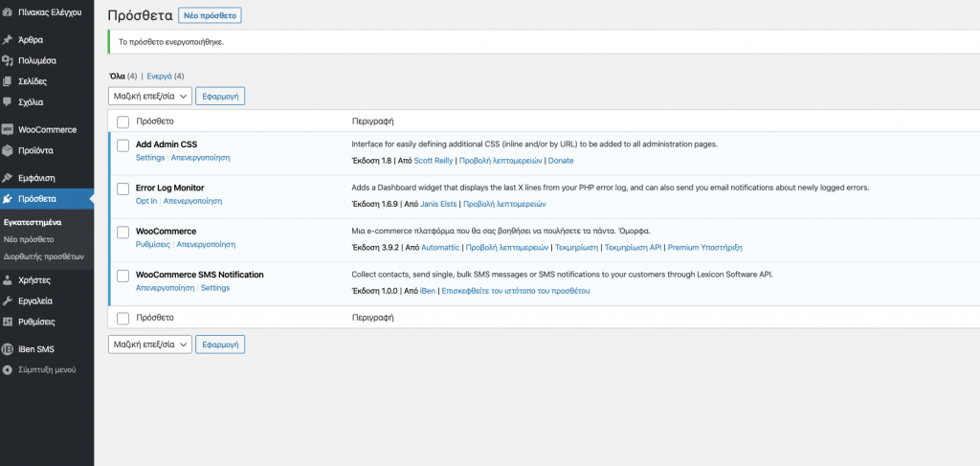
Task: Click the user icon next to Χρήστες
Action: tap(7, 280)
